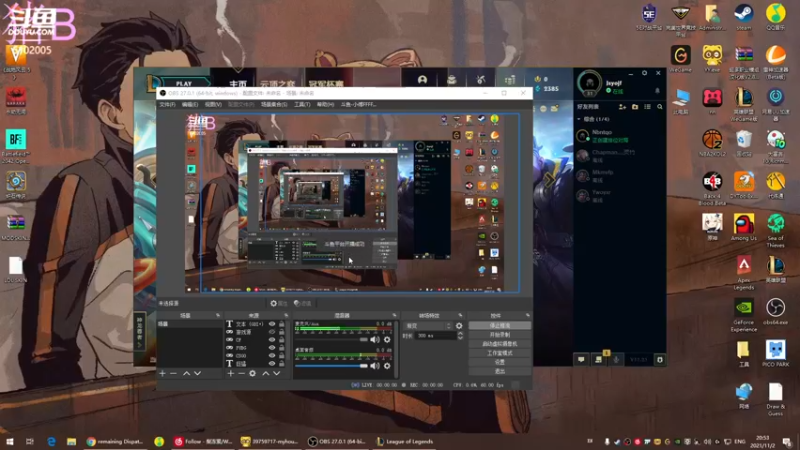Switch to League of Legends taskbar item
The width and height of the screenshot is (800, 450).
pyautogui.click(x=405, y=441)
